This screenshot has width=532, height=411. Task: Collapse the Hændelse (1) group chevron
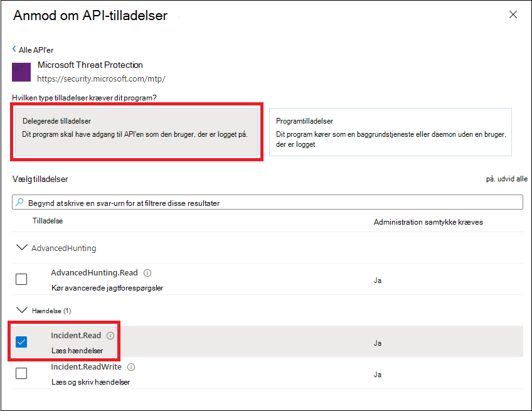click(22, 310)
